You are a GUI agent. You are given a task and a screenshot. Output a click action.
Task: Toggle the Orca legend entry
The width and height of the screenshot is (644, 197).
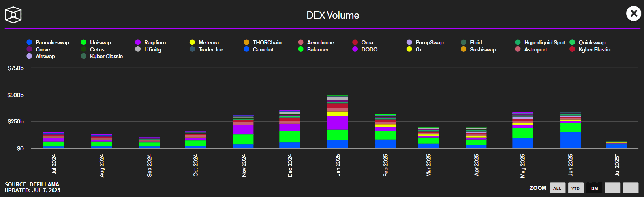[367, 42]
